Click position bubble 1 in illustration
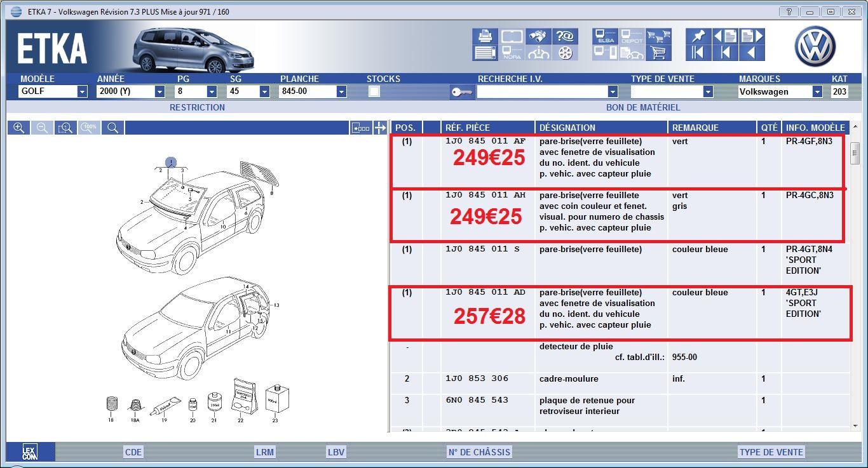The height and width of the screenshot is (468, 868). coord(171,163)
